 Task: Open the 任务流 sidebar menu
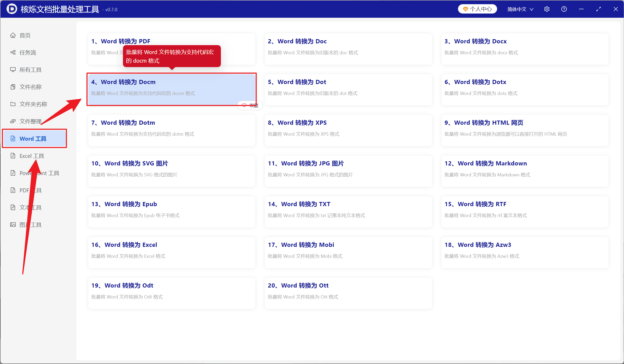tap(34, 52)
